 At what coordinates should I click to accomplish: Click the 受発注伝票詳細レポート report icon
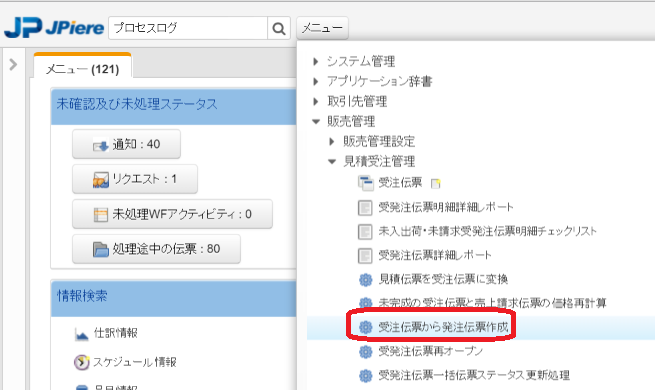365,256
